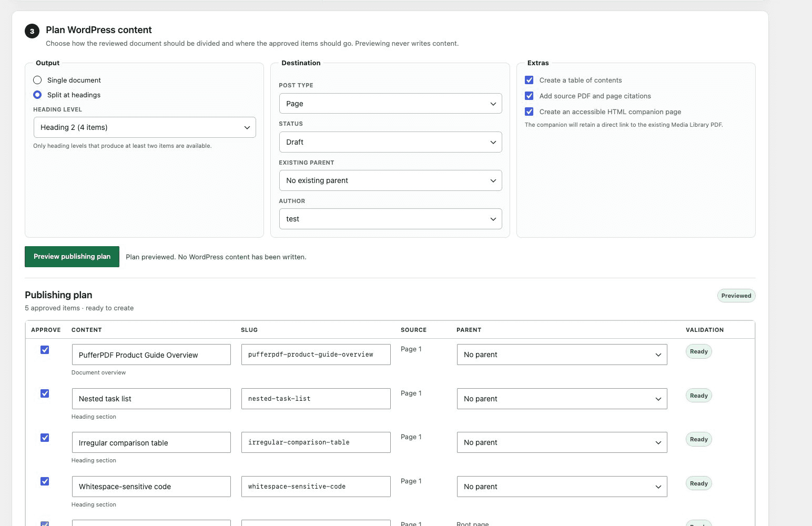Select the Split at headings radio option
Viewport: 812px width, 526px height.
[x=37, y=95]
